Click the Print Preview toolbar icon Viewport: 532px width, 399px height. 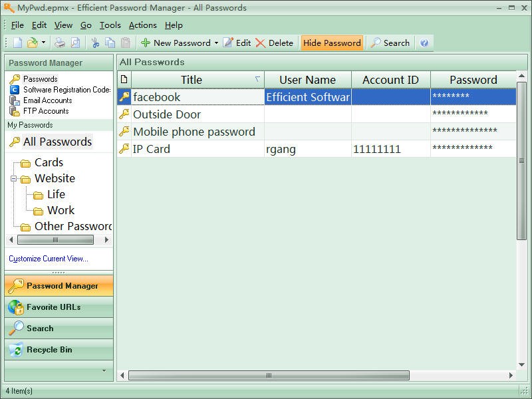click(x=75, y=43)
